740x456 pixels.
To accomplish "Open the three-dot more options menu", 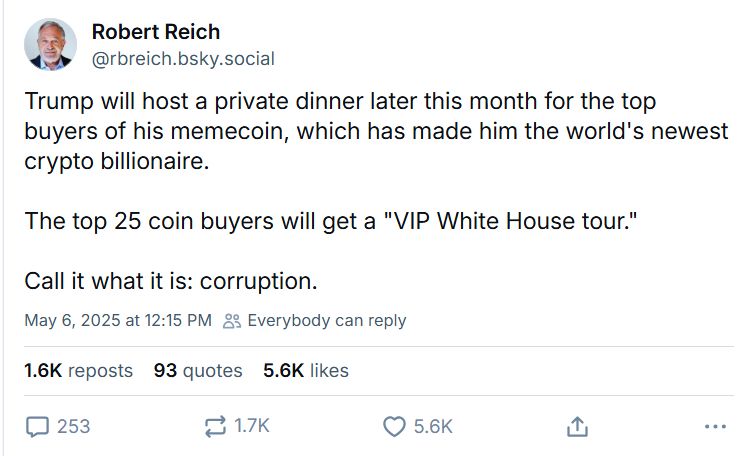I will 715,427.
